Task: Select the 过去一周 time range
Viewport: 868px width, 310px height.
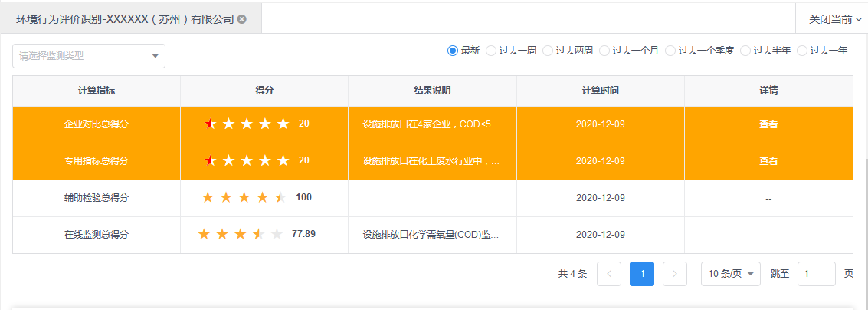Action: [491, 51]
